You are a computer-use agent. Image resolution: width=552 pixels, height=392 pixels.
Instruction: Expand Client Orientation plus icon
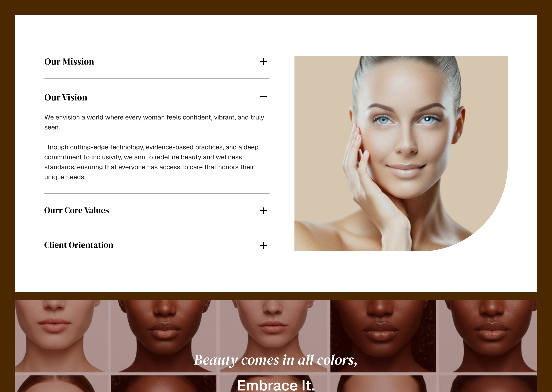coord(263,246)
